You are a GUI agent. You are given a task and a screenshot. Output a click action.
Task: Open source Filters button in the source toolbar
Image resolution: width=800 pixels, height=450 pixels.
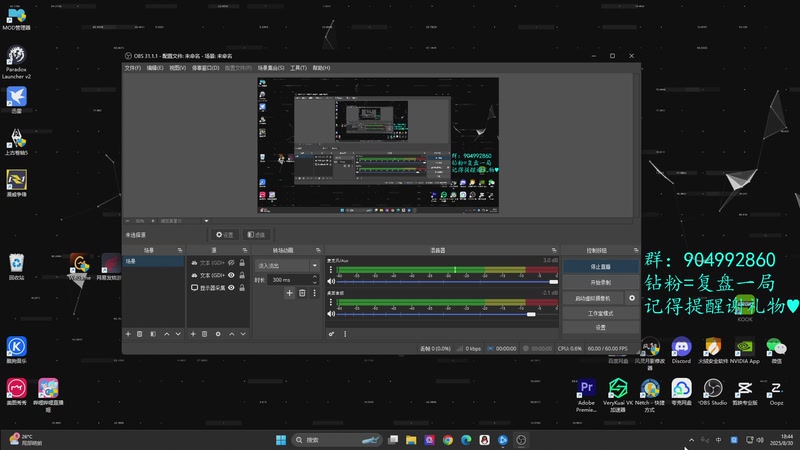pyautogui.click(x=257, y=235)
